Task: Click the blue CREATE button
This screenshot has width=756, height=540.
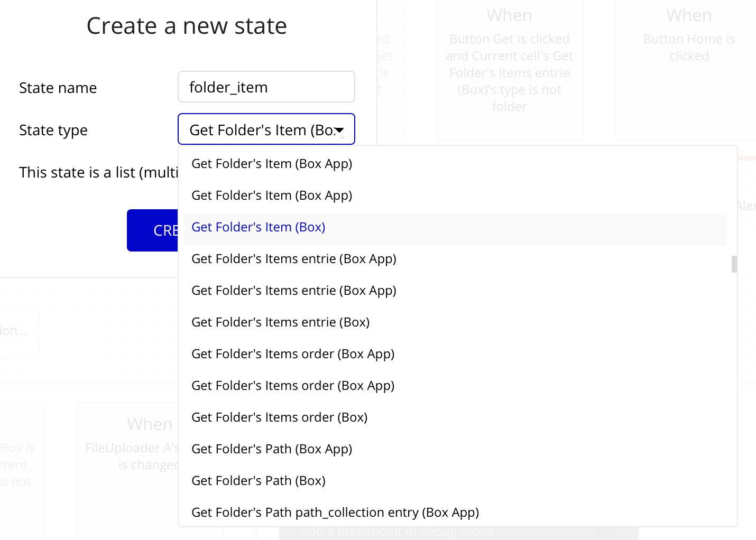Action: (x=153, y=230)
